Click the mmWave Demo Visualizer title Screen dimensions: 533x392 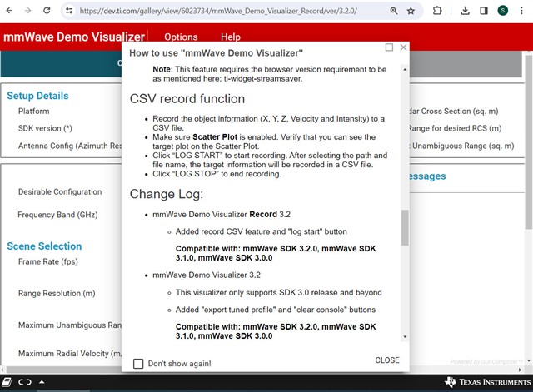pyautogui.click(x=74, y=37)
